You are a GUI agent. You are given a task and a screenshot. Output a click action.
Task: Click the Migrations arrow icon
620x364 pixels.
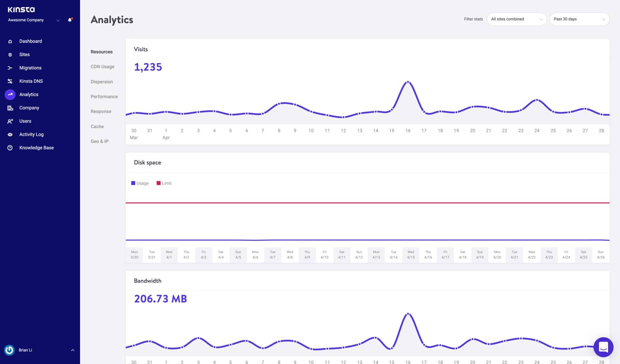pos(10,68)
